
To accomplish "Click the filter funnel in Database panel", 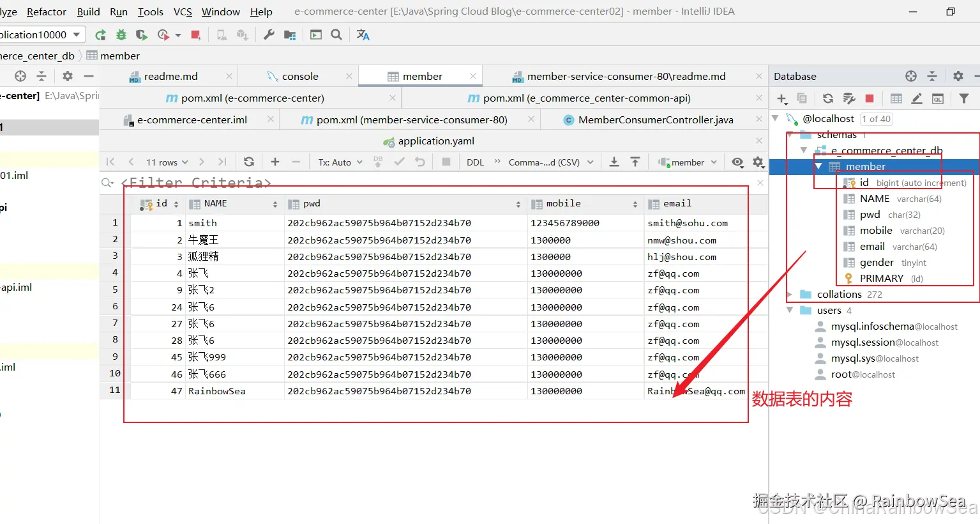I will pos(964,98).
